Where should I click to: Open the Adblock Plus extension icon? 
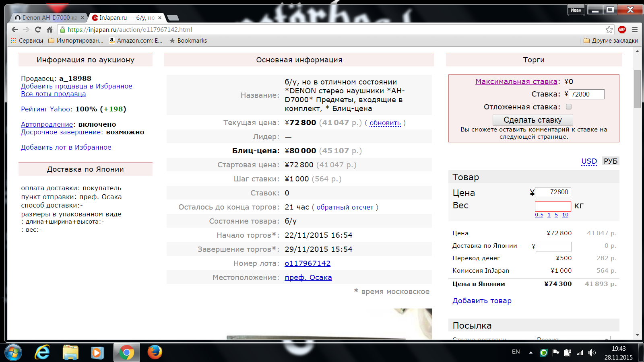tap(622, 29)
